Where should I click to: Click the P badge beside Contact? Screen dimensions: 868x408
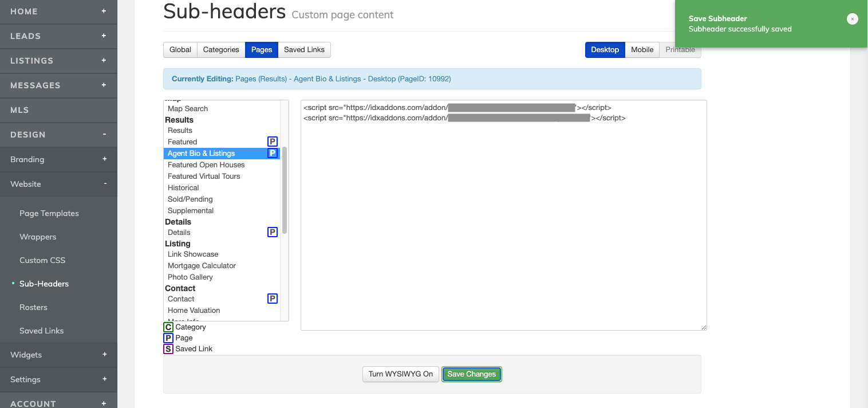click(x=273, y=299)
